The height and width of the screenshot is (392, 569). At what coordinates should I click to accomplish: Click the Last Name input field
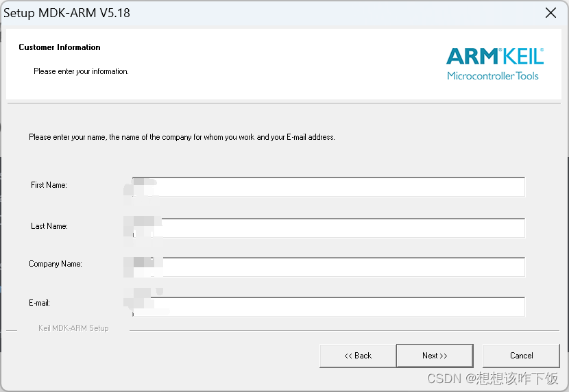tap(328, 228)
